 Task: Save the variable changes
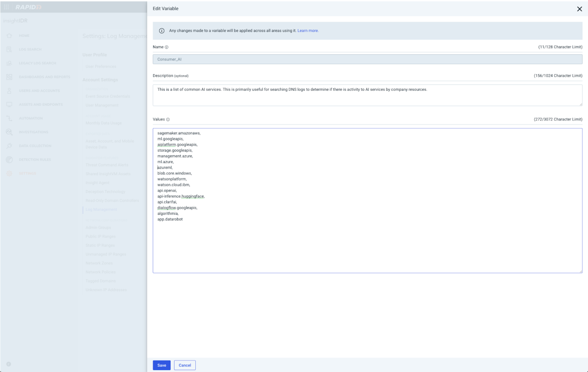(162, 365)
